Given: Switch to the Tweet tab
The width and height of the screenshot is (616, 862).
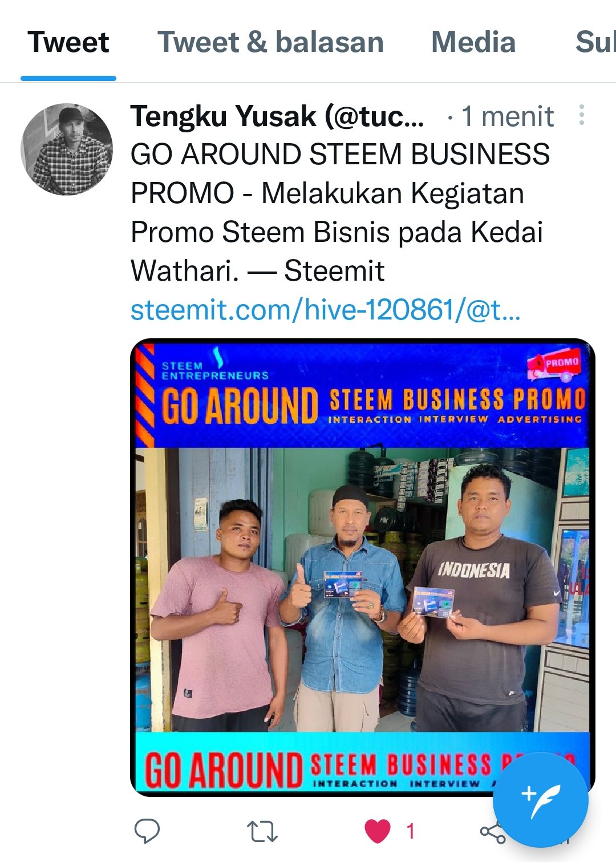Looking at the screenshot, I should click(68, 42).
